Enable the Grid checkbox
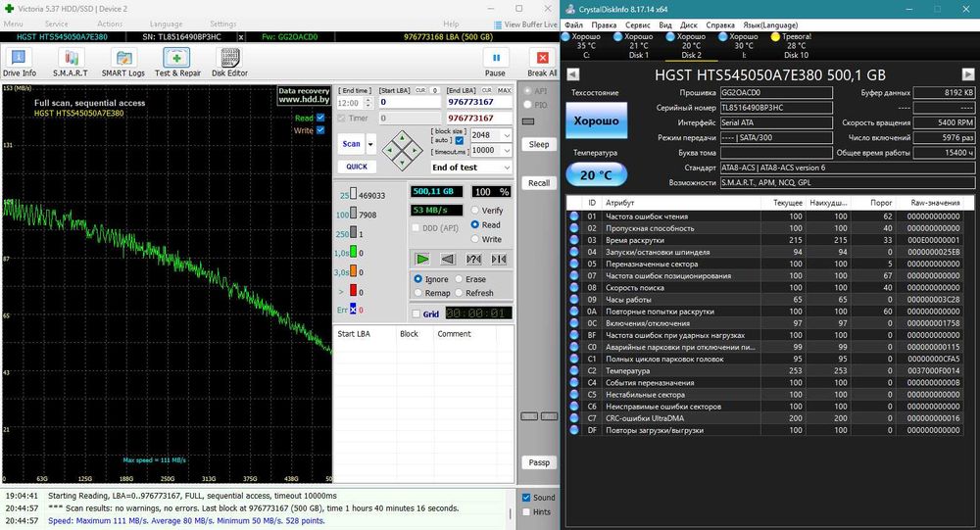Image resolution: width=980 pixels, height=530 pixels. (x=416, y=314)
